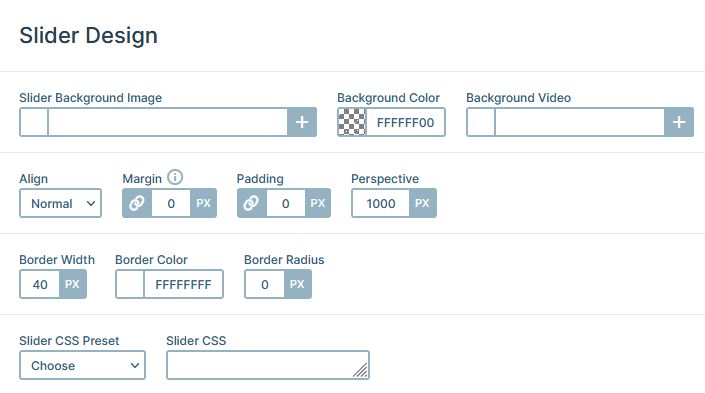The height and width of the screenshot is (393, 705).
Task: Click the Background Video preview box
Action: pyautogui.click(x=481, y=122)
